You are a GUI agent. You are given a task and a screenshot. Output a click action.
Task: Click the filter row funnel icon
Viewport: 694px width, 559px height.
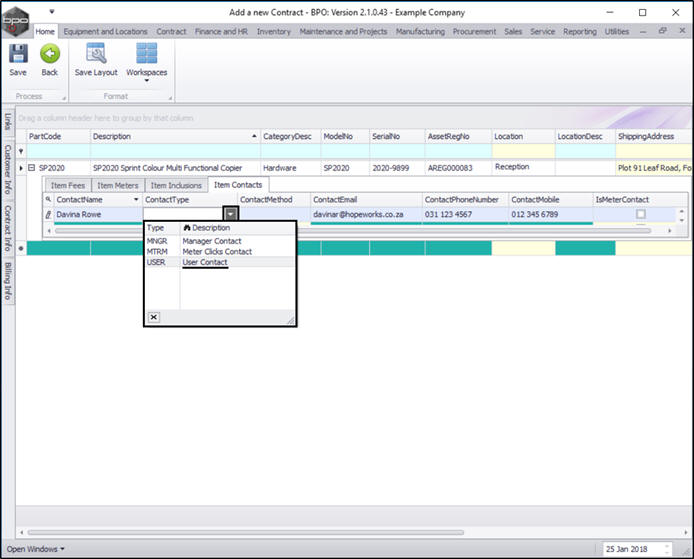pos(21,151)
